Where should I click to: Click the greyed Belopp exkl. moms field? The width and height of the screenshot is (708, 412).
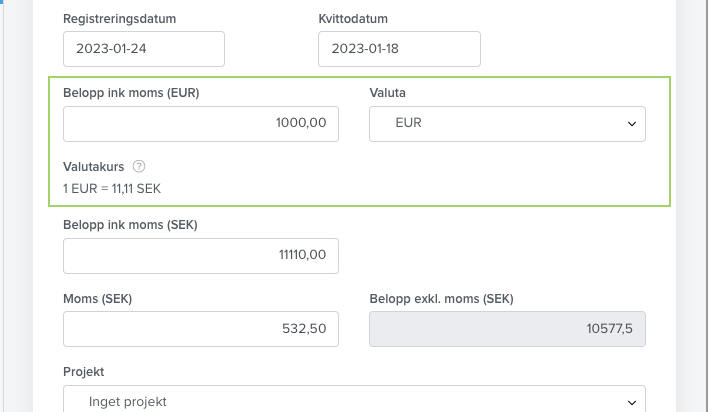tap(508, 329)
